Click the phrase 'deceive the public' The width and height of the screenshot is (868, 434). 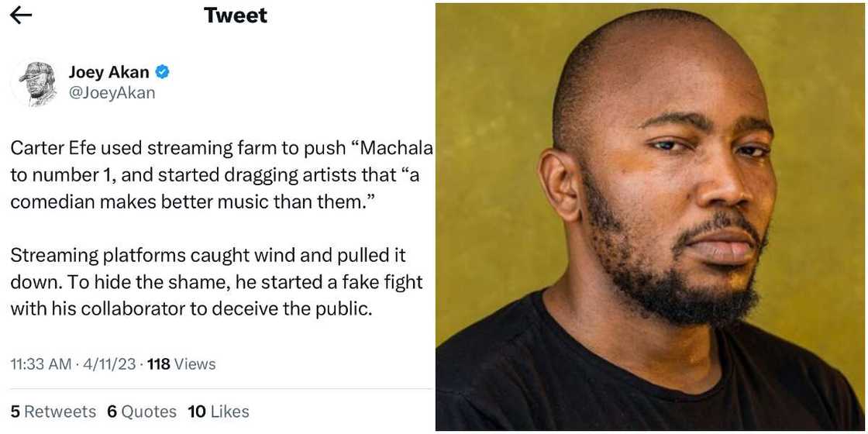coord(306,308)
